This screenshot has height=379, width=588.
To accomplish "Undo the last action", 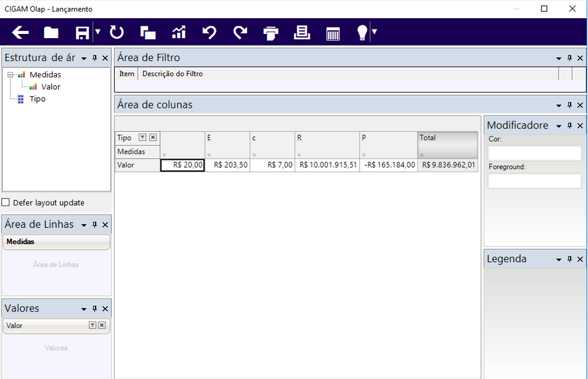I will (209, 33).
